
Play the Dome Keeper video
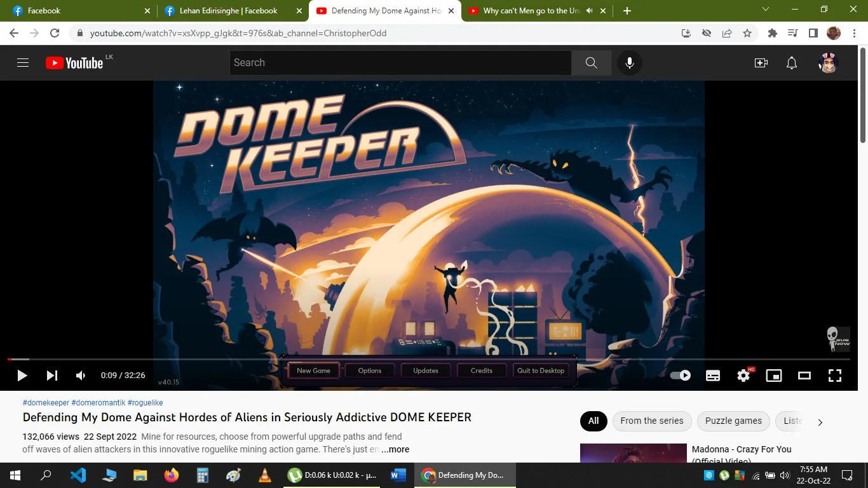pyautogui.click(x=22, y=376)
